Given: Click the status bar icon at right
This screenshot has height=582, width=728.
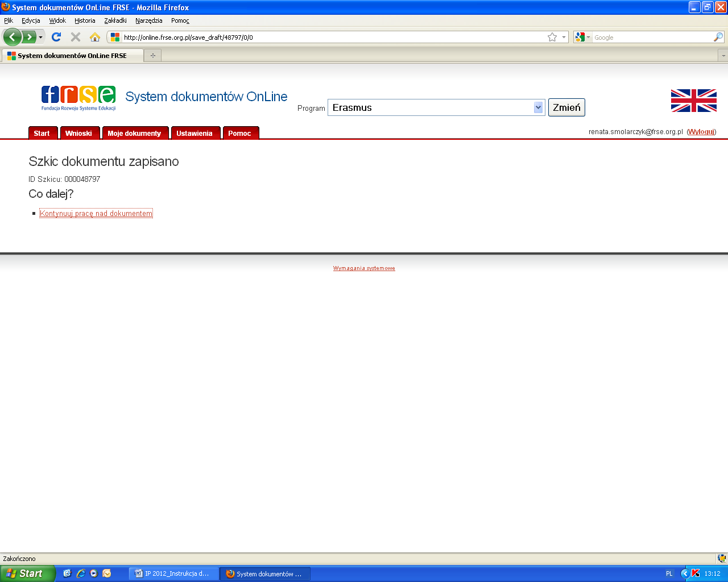Looking at the screenshot, I should tap(722, 559).
